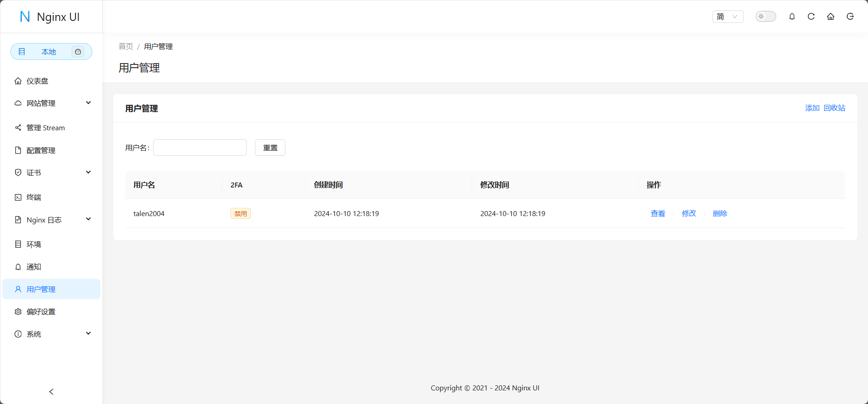Click the logout icon at top right
868x404 pixels.
point(850,17)
